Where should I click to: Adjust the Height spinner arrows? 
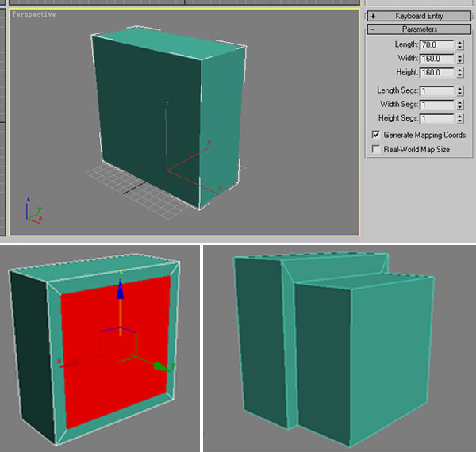point(460,72)
